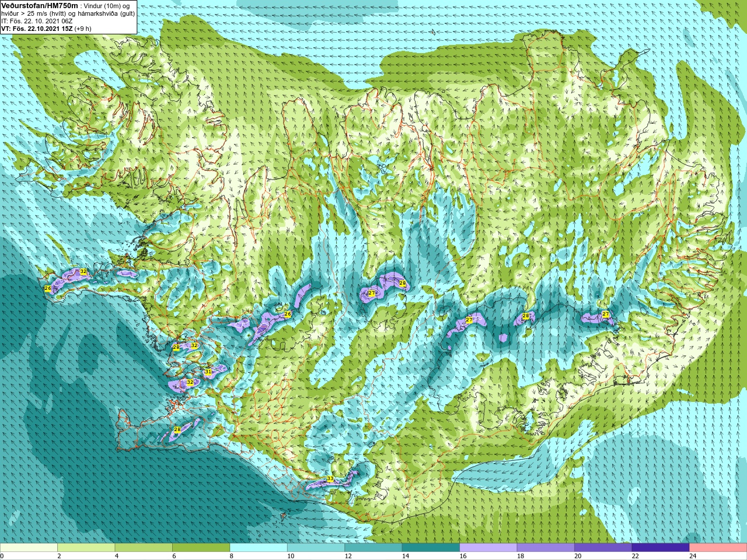The height and width of the screenshot is (560, 747).
Task: Click the teal 12–14 m/s legend swatch
Action: point(373,548)
